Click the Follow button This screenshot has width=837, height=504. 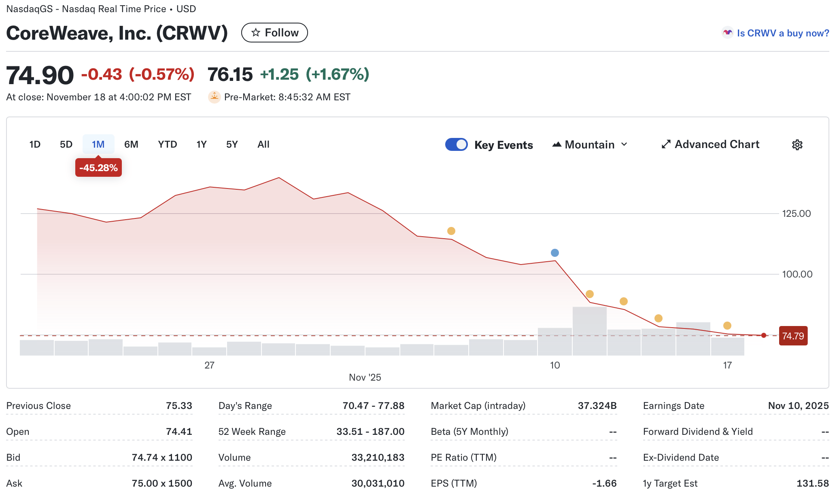tap(274, 32)
